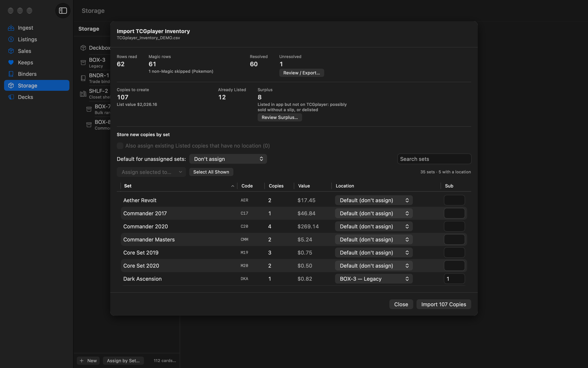Screen dimensions: 588x368
Task: Click the BOX-3 archive box icon
Action: pyautogui.click(x=83, y=63)
